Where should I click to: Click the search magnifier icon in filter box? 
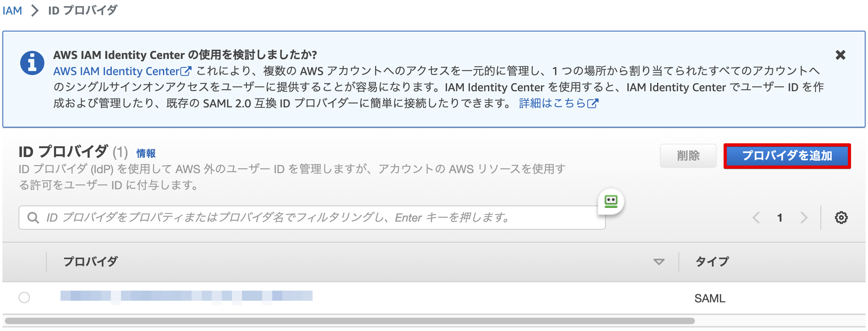click(x=33, y=218)
